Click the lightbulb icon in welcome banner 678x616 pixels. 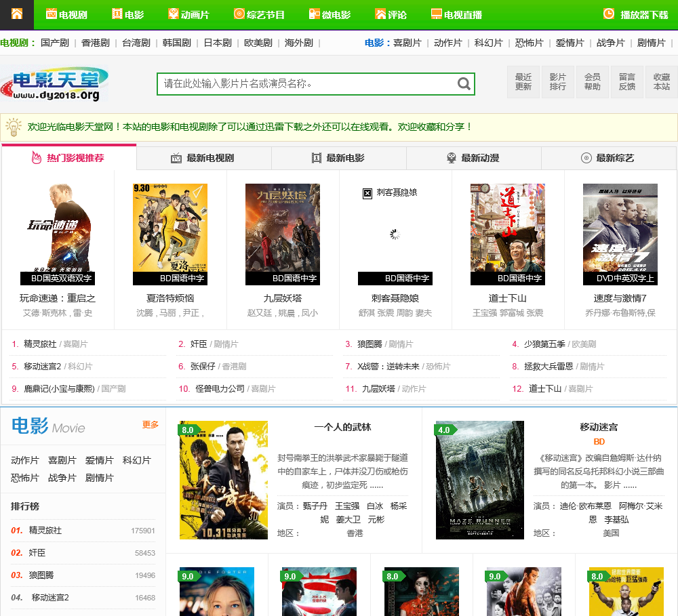coord(14,127)
